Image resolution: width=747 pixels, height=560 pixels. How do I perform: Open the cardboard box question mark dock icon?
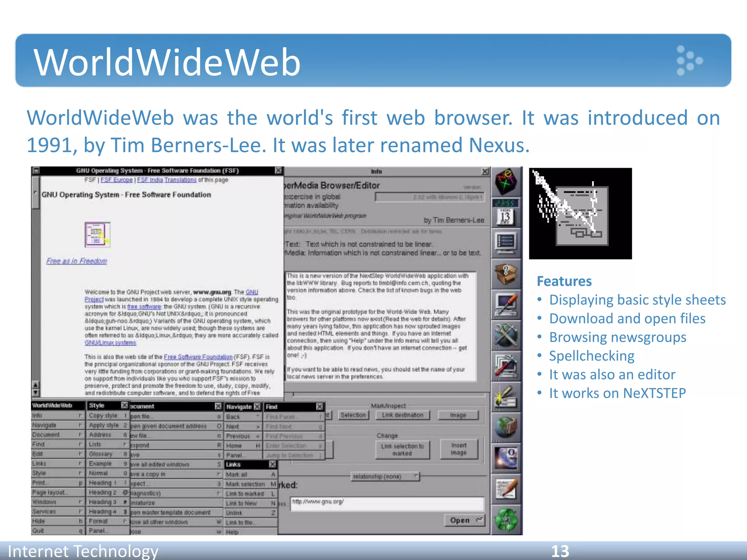(x=506, y=274)
